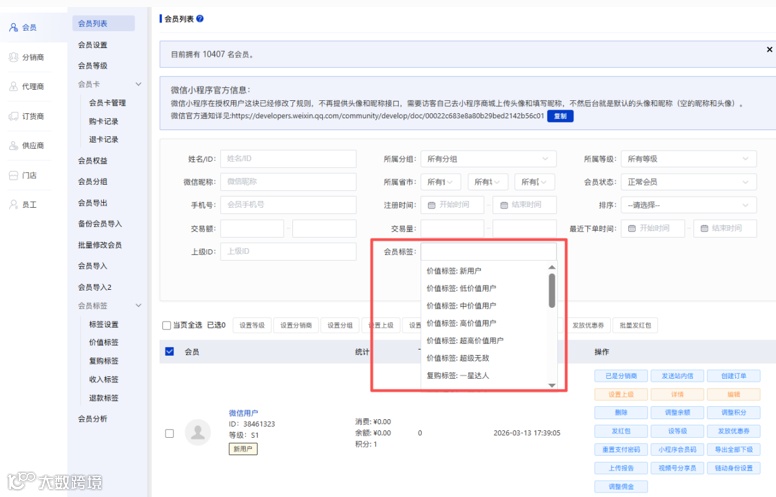Screen dimensions: 776x497
Task: Focus the 手机号 input field
Action: [x=288, y=205]
